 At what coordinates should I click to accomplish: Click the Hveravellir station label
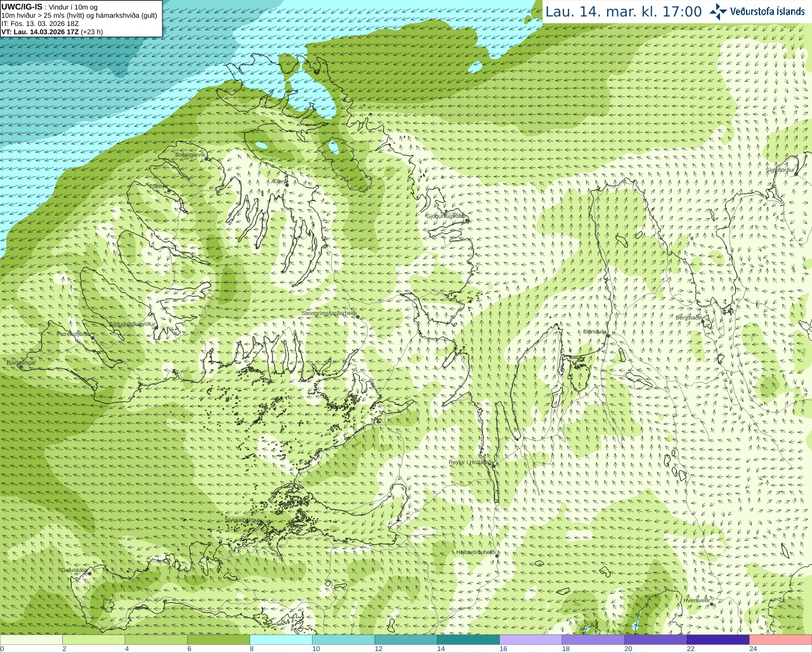pos(696,600)
